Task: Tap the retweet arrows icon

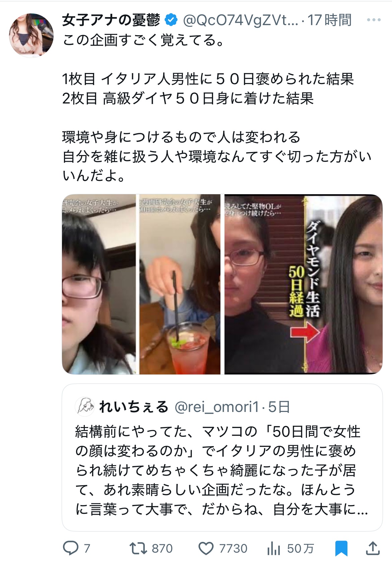Action: [x=138, y=548]
